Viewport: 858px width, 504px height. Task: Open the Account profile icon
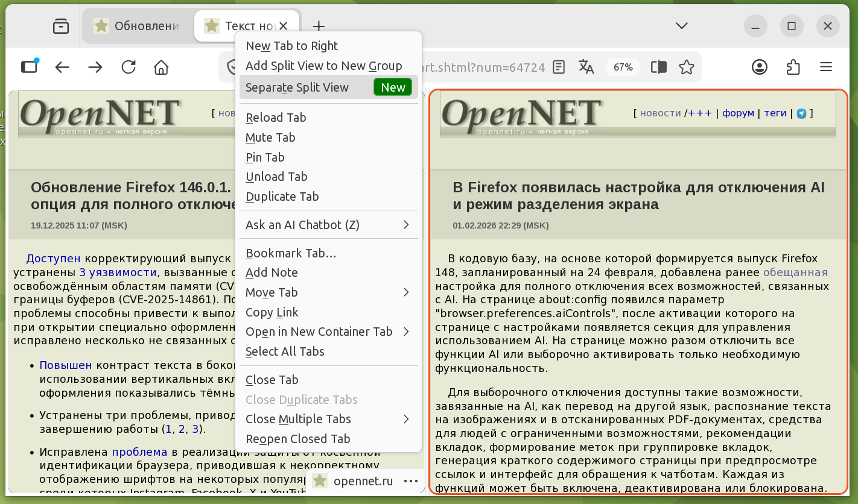tap(760, 67)
